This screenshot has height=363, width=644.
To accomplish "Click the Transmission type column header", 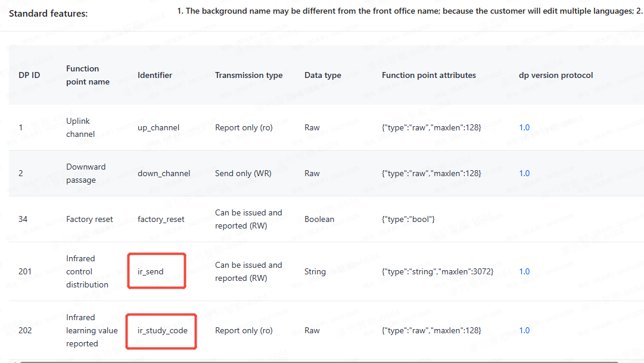I will tap(248, 75).
